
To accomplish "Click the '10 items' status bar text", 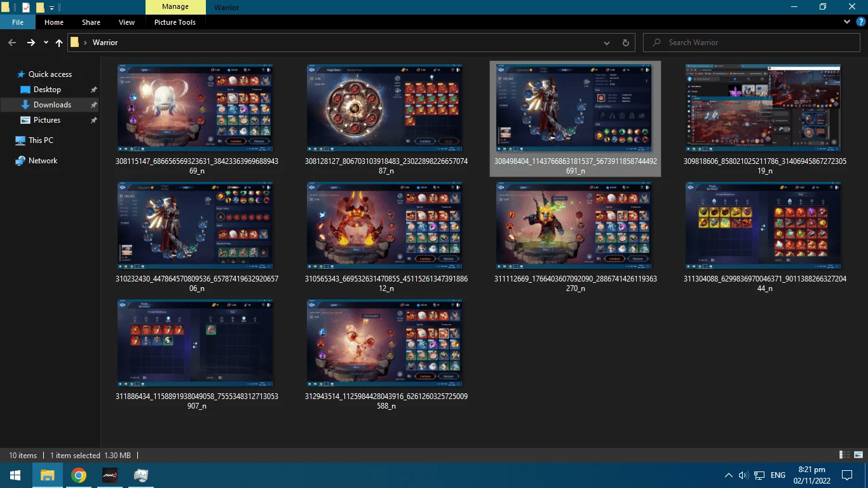I will coord(23,456).
